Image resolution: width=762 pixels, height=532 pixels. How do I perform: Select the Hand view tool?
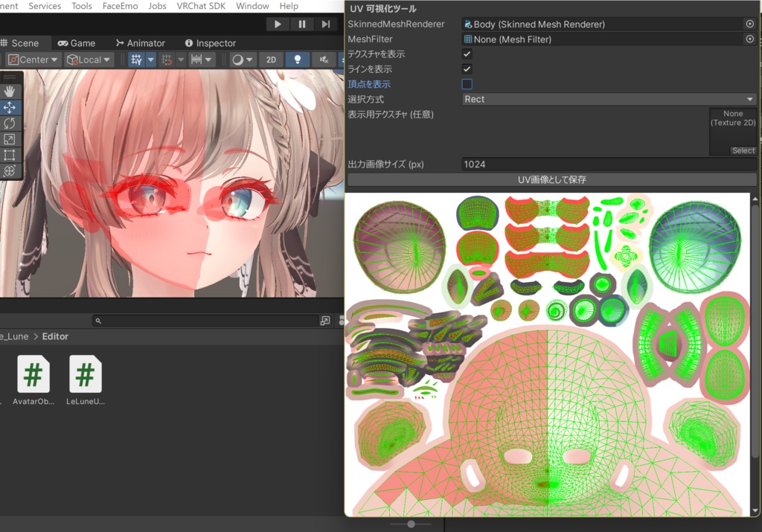pyautogui.click(x=9, y=92)
